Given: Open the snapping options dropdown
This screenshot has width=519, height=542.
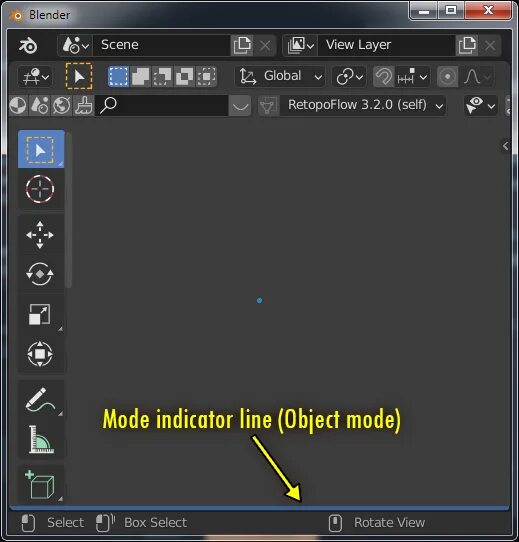Looking at the screenshot, I should (x=412, y=76).
